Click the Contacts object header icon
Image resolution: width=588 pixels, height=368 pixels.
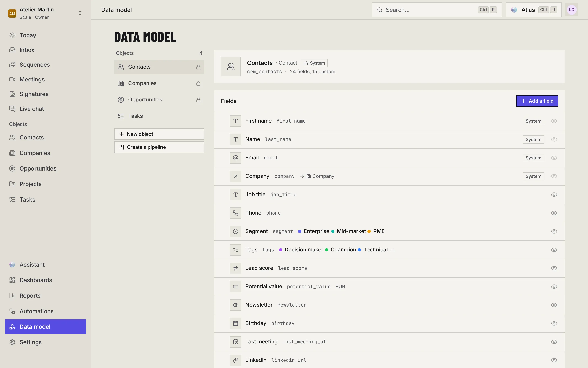point(231,67)
